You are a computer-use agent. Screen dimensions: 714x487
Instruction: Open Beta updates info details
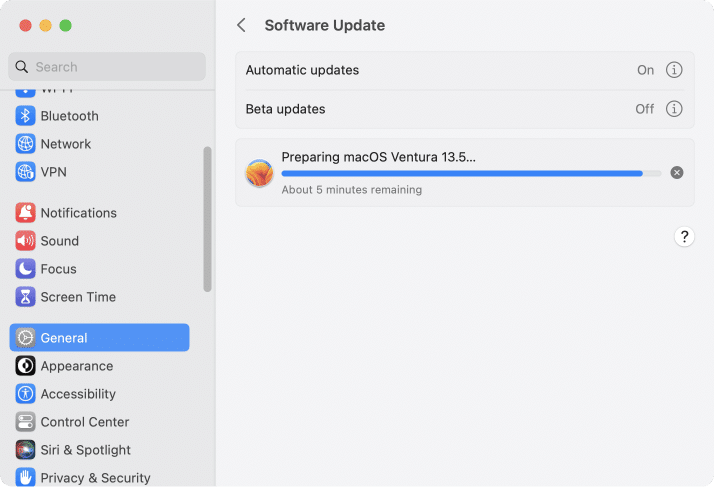(x=674, y=109)
